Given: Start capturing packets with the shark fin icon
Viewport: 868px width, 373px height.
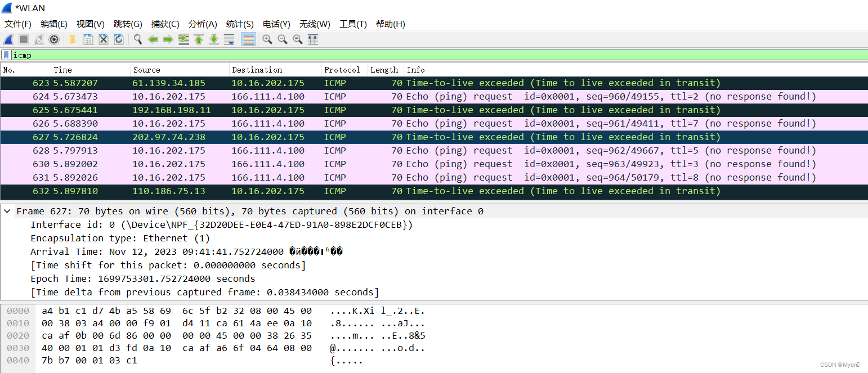Looking at the screenshot, I should [8, 39].
